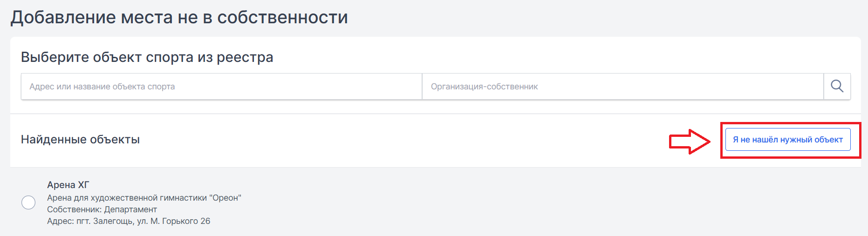The height and width of the screenshot is (236, 868).
Task: Focus the address or sport object name field
Action: (x=221, y=86)
